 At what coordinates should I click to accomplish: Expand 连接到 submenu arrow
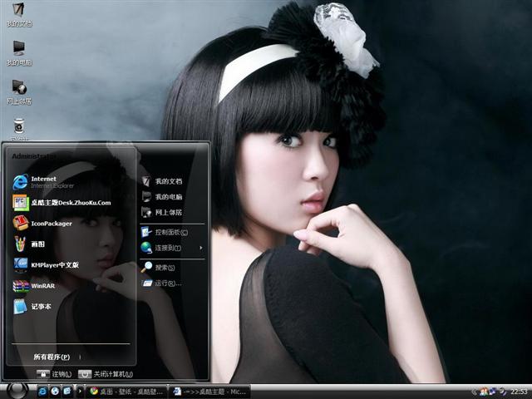[201, 248]
